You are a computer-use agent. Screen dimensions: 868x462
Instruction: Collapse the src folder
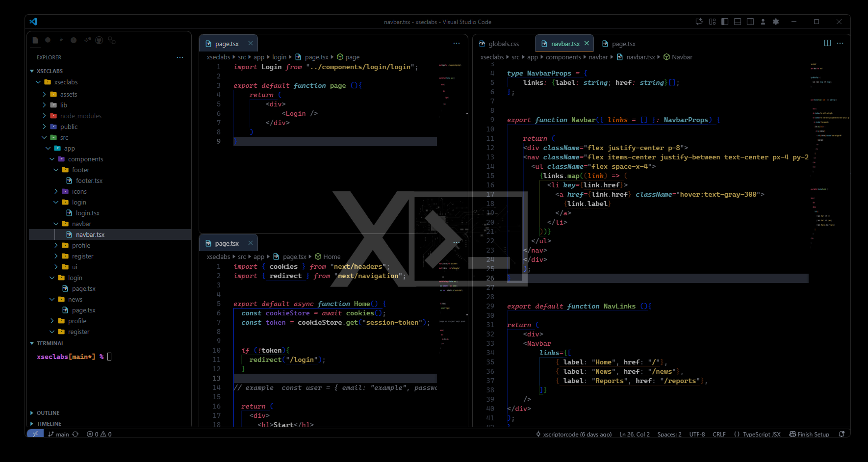coord(45,137)
